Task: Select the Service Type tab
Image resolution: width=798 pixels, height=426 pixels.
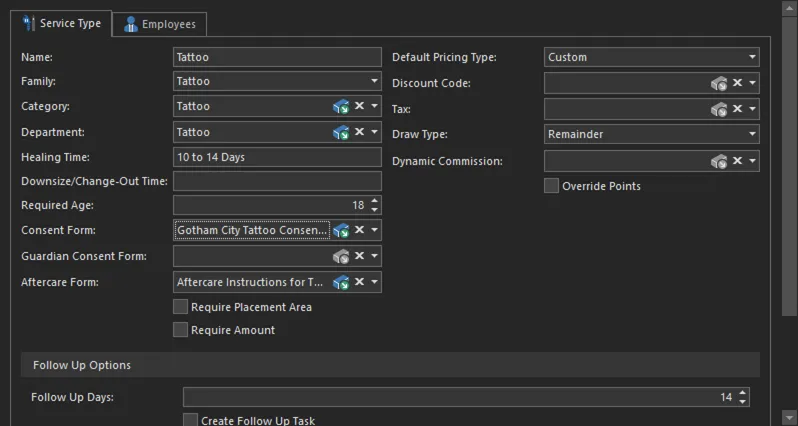Action: 61,23
